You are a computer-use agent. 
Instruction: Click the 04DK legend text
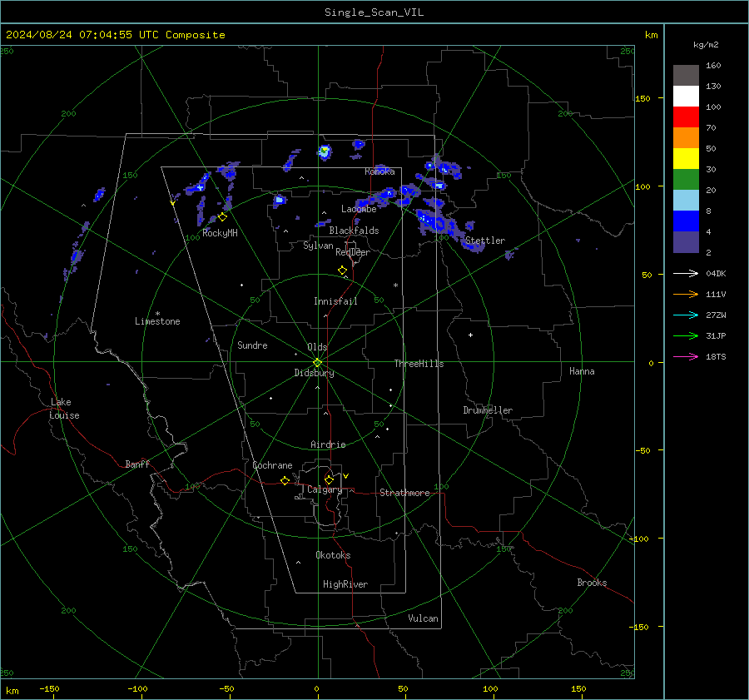[x=716, y=273]
